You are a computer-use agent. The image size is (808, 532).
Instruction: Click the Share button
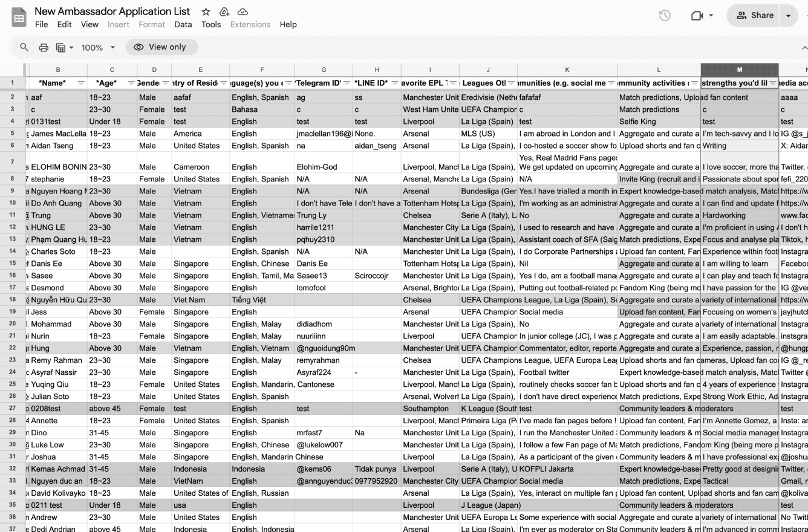[754, 16]
